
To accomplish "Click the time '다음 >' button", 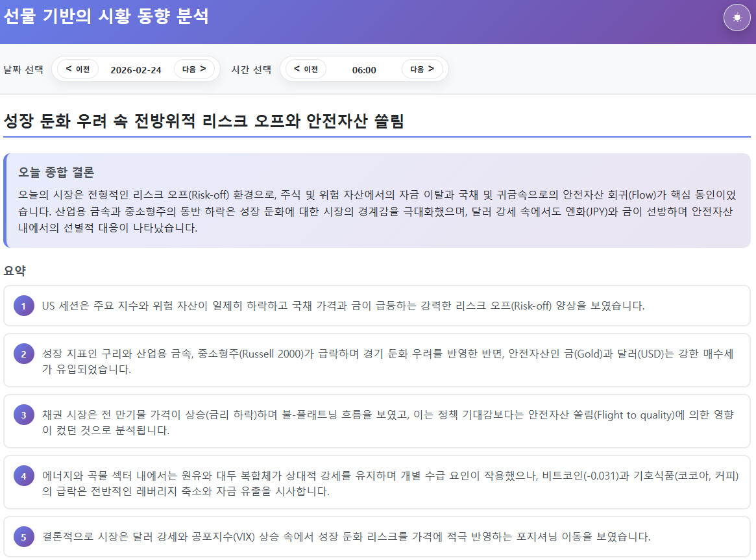I will point(422,69).
